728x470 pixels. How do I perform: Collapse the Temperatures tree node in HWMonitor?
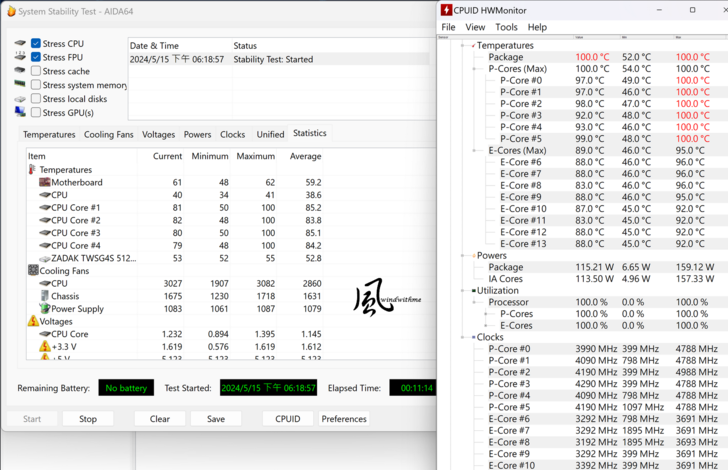(462, 46)
